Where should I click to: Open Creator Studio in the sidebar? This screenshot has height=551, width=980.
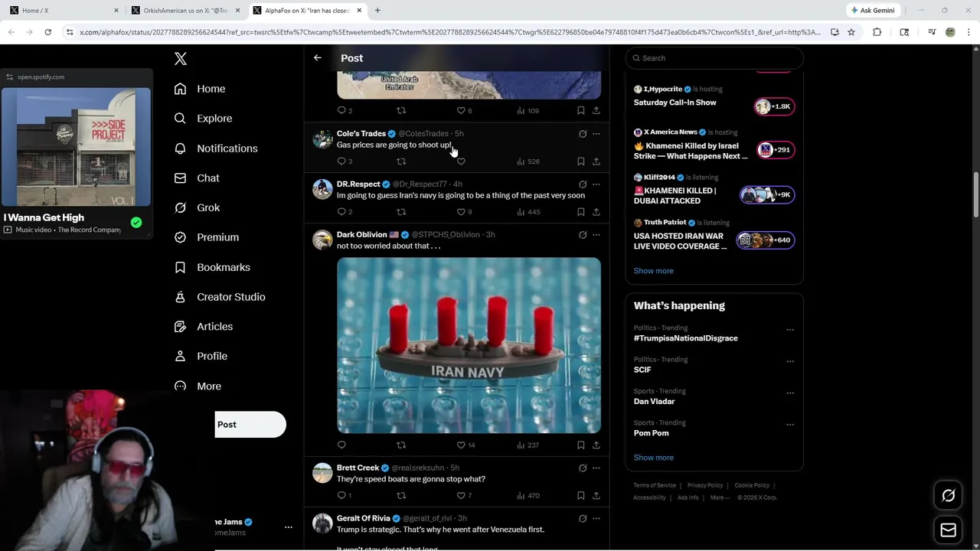pos(220,297)
